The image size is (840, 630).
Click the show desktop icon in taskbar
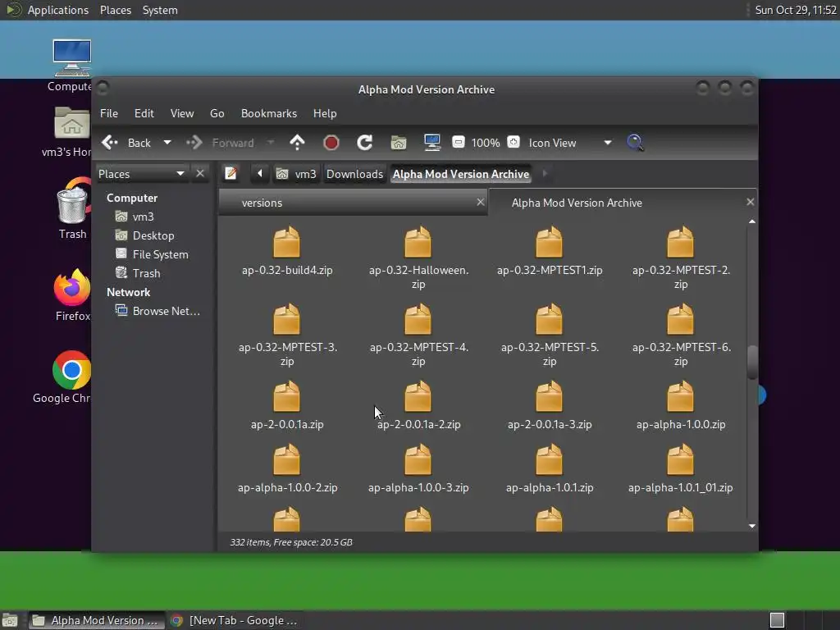(10, 620)
